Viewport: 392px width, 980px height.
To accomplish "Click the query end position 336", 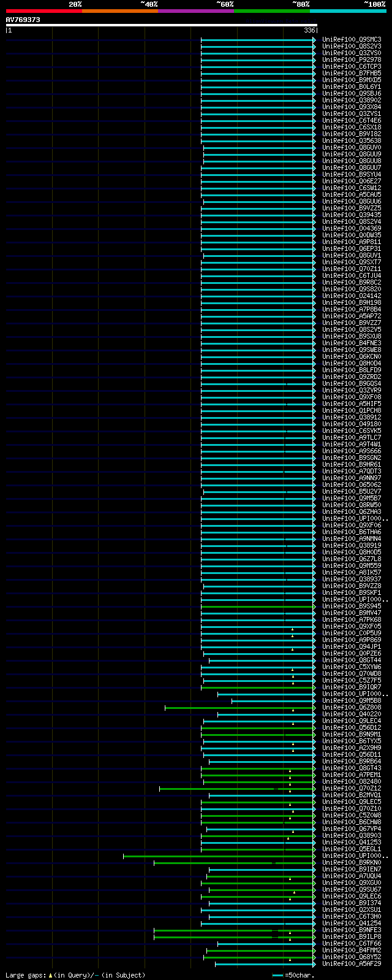I will pos(309,30).
